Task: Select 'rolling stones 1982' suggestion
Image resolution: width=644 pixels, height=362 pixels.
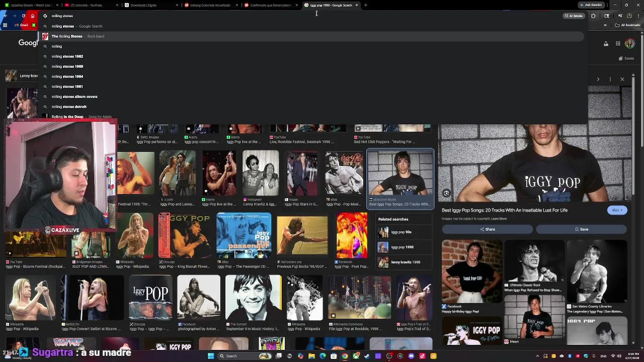Action: tap(312, 56)
